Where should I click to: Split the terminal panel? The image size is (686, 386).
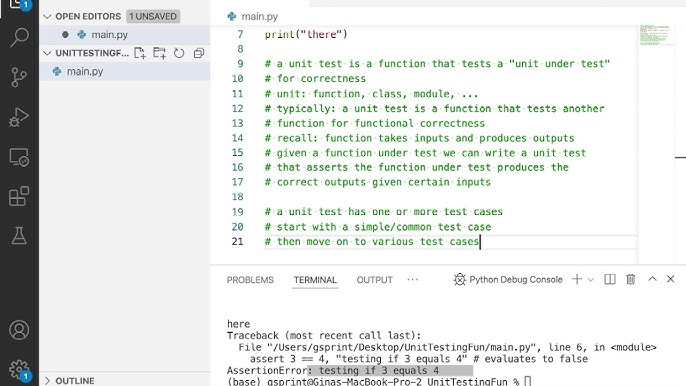point(610,279)
